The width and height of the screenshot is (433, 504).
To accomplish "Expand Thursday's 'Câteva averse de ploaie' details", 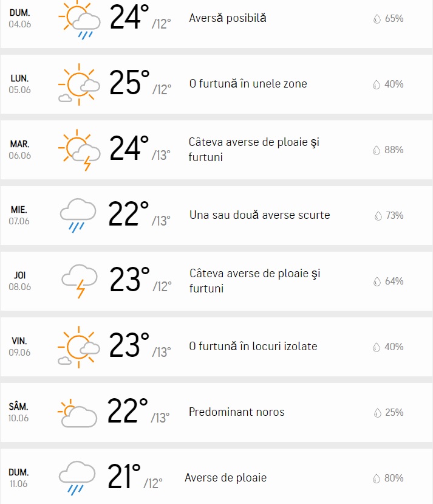I will pos(216,281).
